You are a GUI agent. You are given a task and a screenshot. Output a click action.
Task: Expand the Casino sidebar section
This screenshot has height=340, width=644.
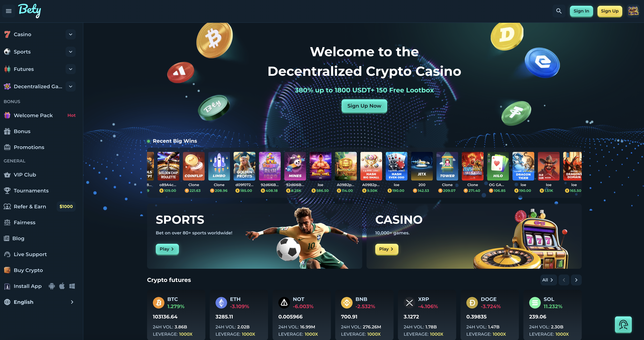(x=71, y=34)
